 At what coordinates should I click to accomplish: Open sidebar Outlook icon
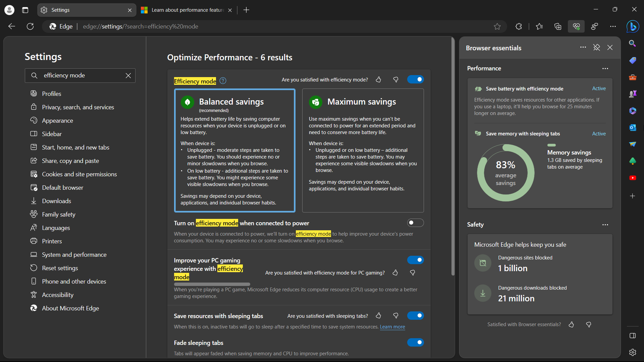[x=633, y=128]
